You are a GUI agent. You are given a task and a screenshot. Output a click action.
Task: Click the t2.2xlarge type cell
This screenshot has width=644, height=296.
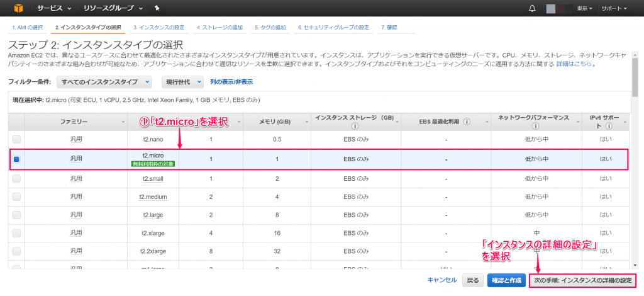tap(153, 251)
